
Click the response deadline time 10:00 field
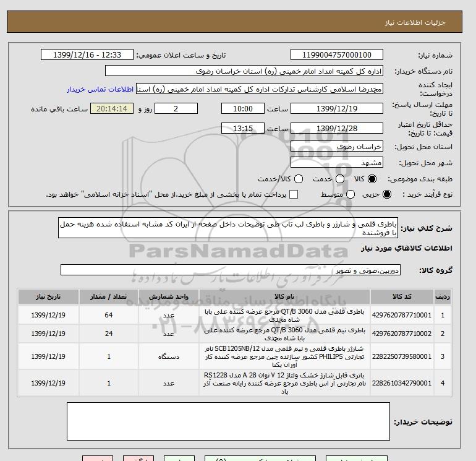pos(243,108)
